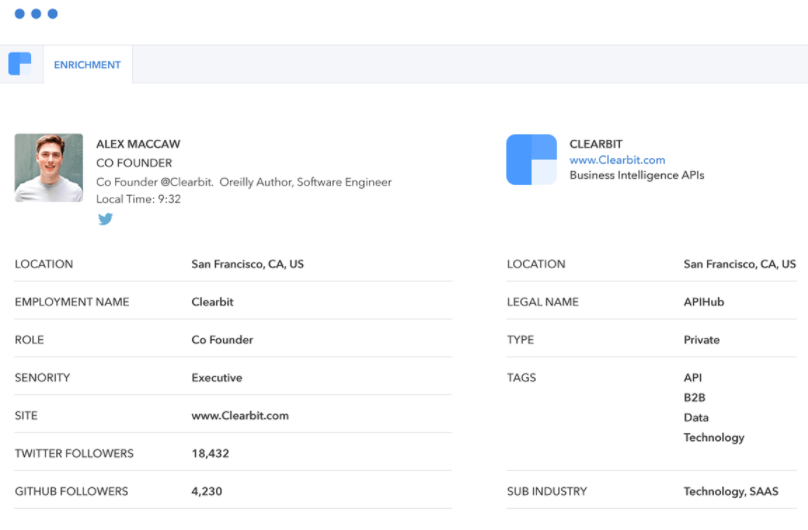Click the Technology tag in the tags list

[x=714, y=438]
